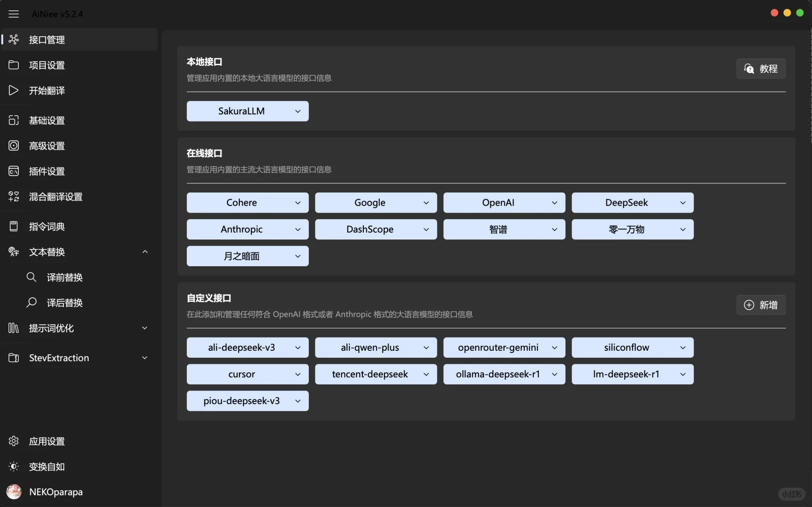The image size is (812, 507).
Task: Click the NEKOparapa avatar image
Action: click(x=14, y=492)
